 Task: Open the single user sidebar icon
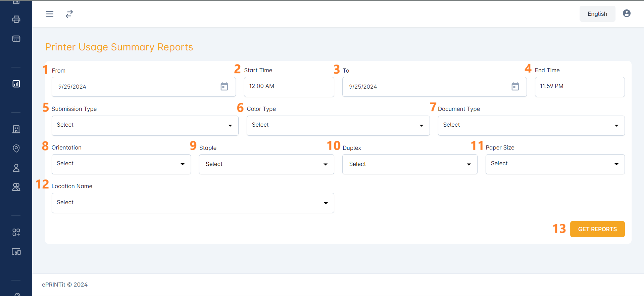[x=16, y=168]
